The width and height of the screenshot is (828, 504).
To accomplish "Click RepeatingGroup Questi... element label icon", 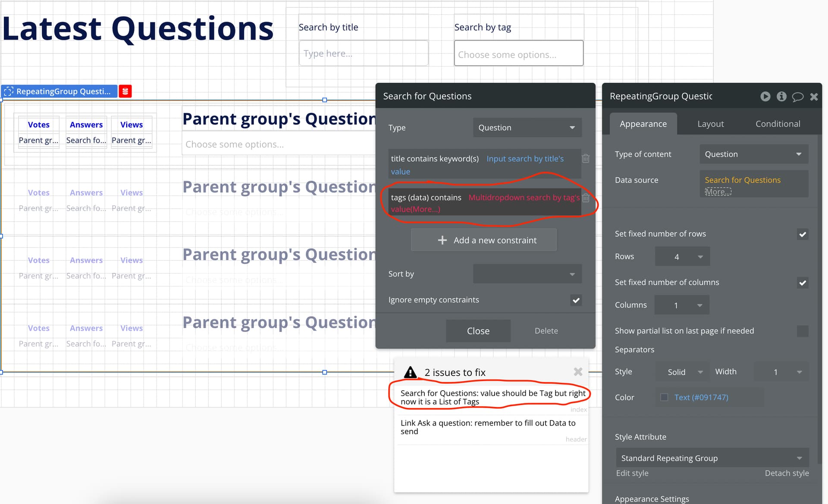I will pyautogui.click(x=9, y=91).
